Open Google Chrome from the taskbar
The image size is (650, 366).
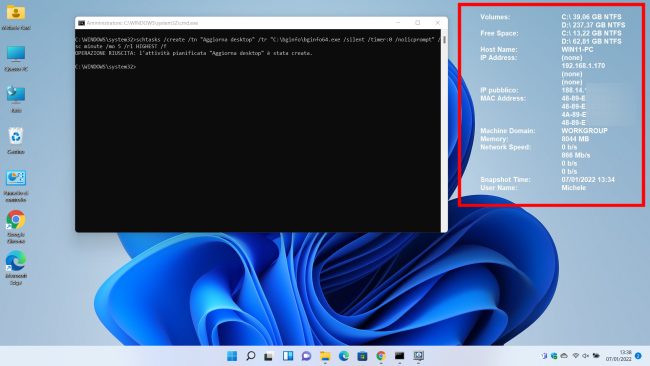point(381,356)
